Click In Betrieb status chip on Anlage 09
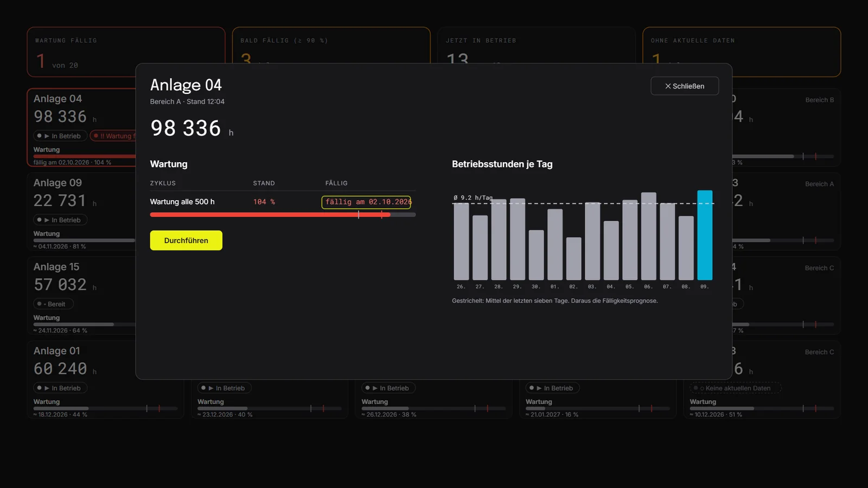This screenshot has width=868, height=488. [x=61, y=220]
